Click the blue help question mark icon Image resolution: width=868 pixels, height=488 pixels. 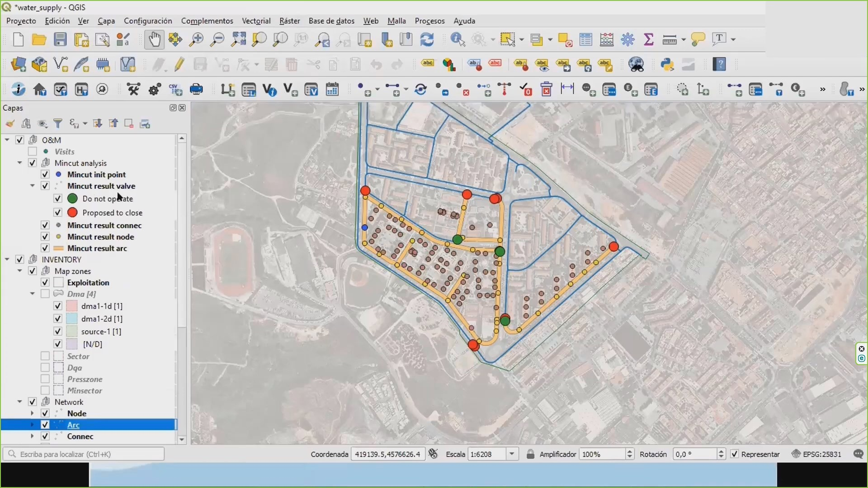coord(719,64)
